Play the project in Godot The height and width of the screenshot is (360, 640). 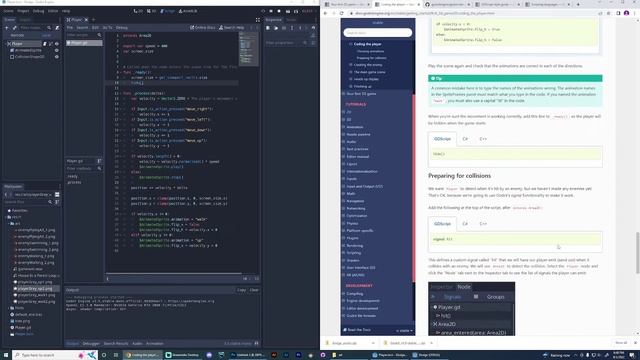263,11
